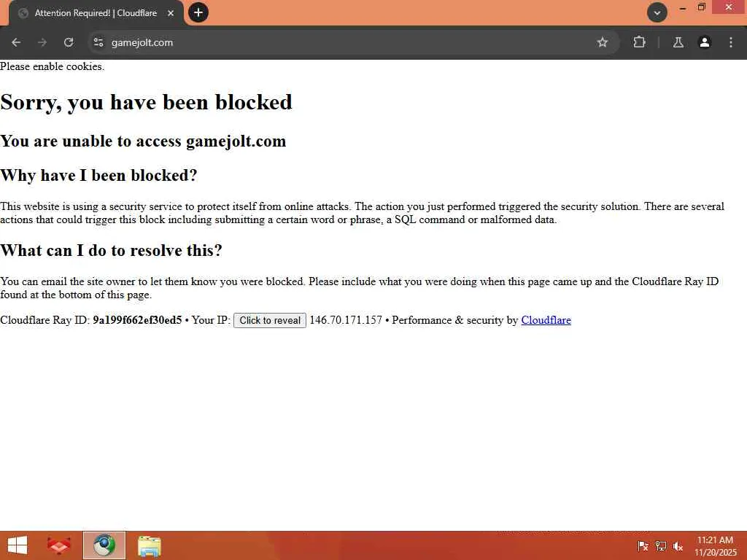Viewport: 747px width, 560px height.
Task: Open Chrome's three-dot menu
Action: pos(731,42)
